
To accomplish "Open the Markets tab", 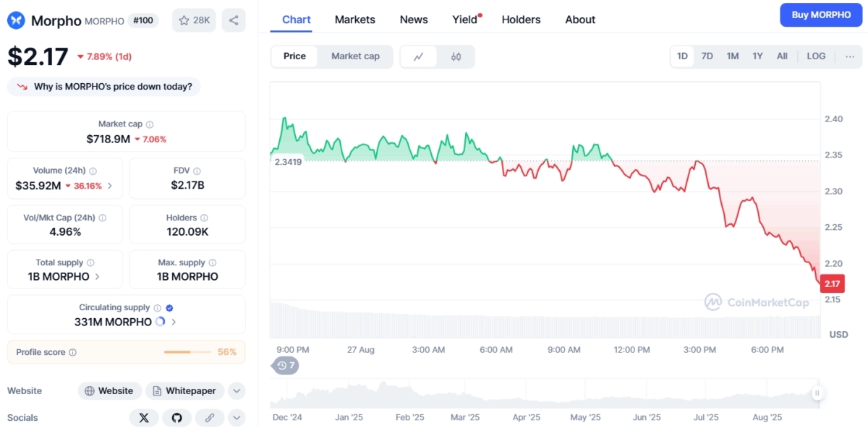I will (x=354, y=20).
